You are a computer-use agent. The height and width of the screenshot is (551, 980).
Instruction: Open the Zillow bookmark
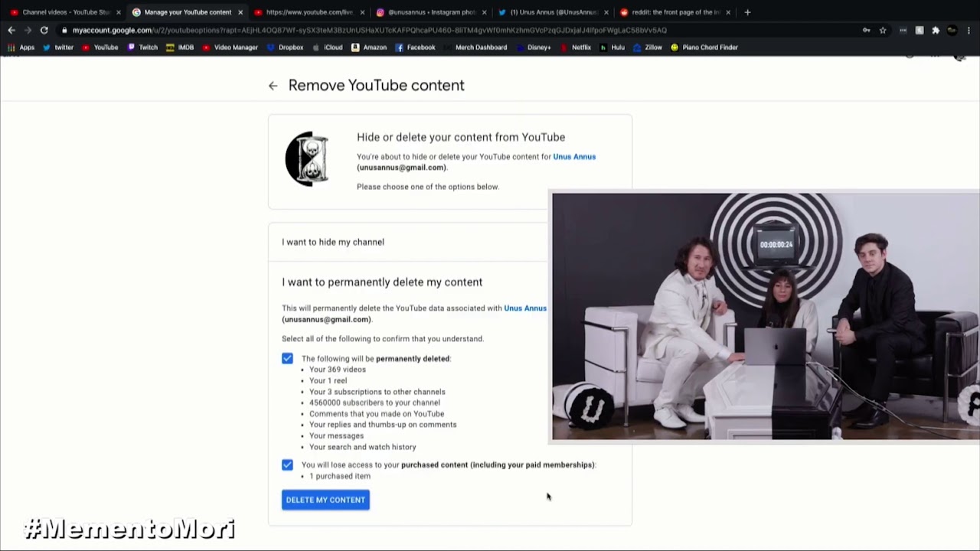647,47
